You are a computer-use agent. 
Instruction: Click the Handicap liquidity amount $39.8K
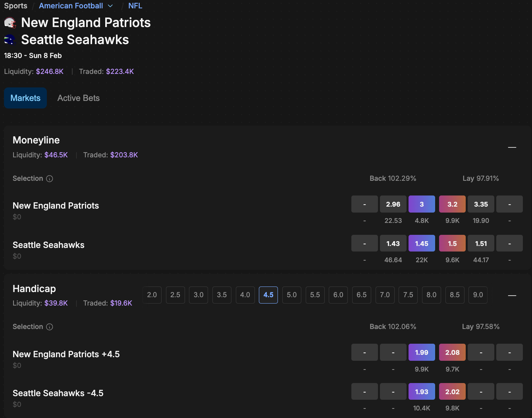click(56, 303)
